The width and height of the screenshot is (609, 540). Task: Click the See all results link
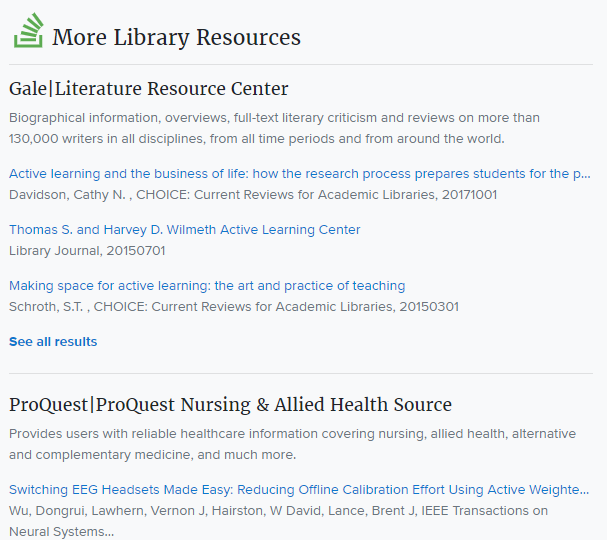(x=53, y=342)
